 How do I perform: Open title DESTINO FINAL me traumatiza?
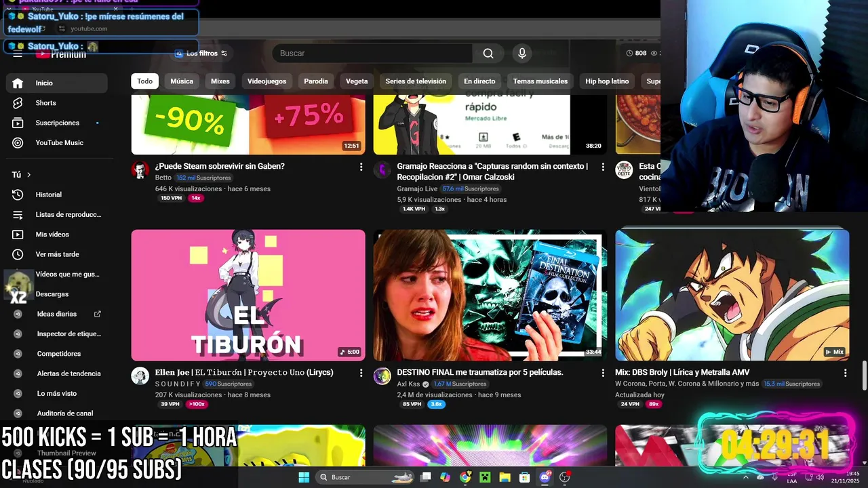(480, 372)
